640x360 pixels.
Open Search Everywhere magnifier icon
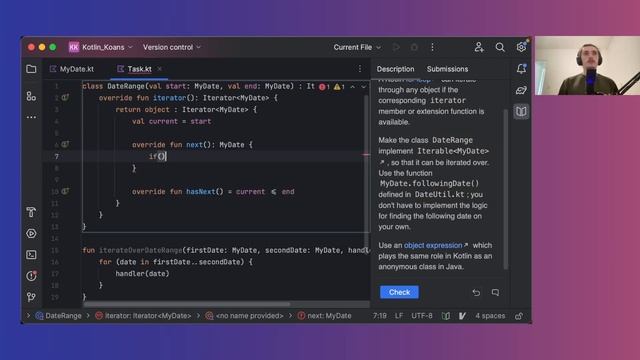(500, 47)
